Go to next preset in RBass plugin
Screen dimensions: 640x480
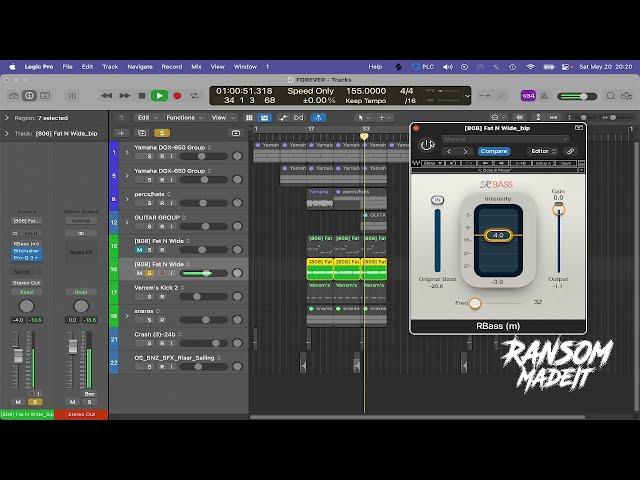pyautogui.click(x=465, y=151)
